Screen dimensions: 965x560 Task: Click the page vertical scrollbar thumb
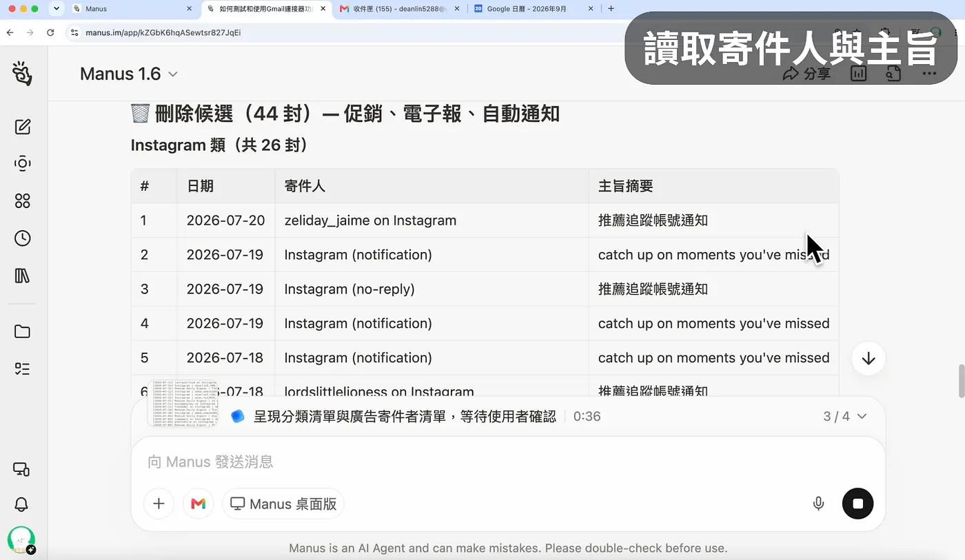[961, 382]
